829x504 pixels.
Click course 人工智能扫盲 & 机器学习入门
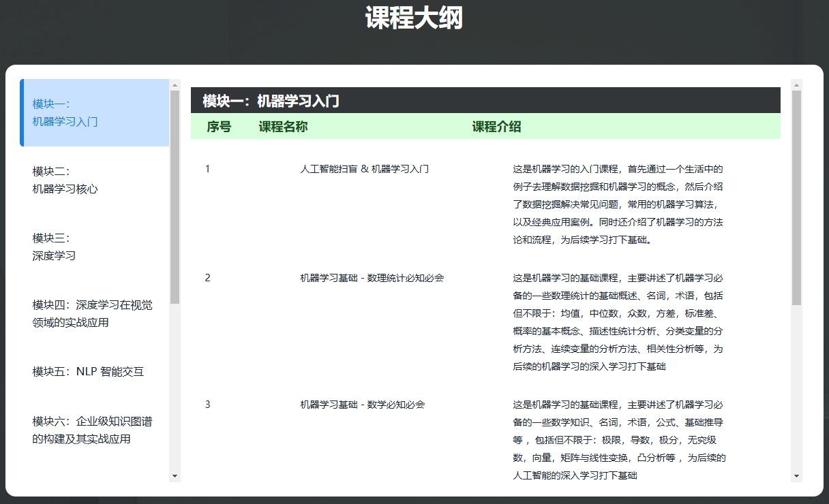(364, 169)
